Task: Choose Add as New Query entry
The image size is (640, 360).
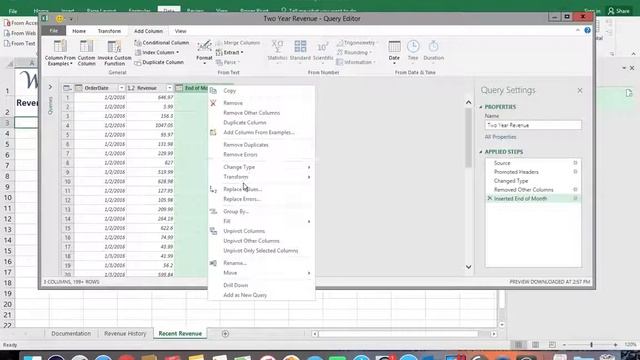Action: point(245,295)
